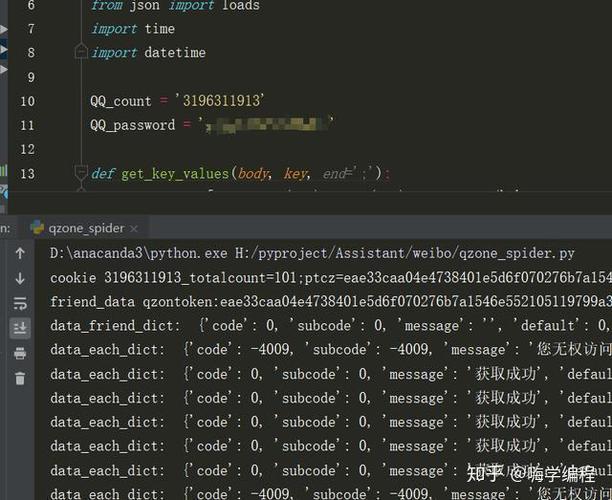Click the cookie output line
This screenshot has width=612, height=500.
[x=331, y=278]
